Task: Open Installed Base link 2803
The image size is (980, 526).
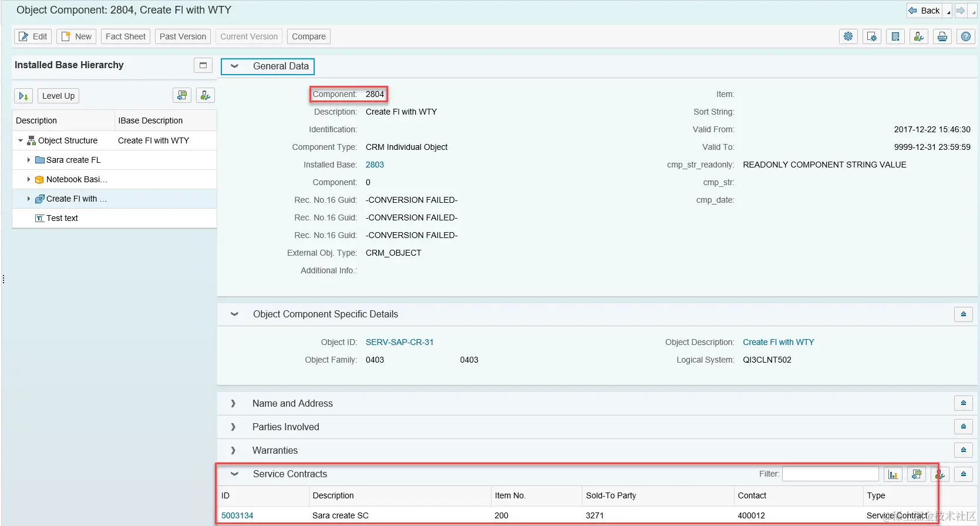Action: (375, 165)
